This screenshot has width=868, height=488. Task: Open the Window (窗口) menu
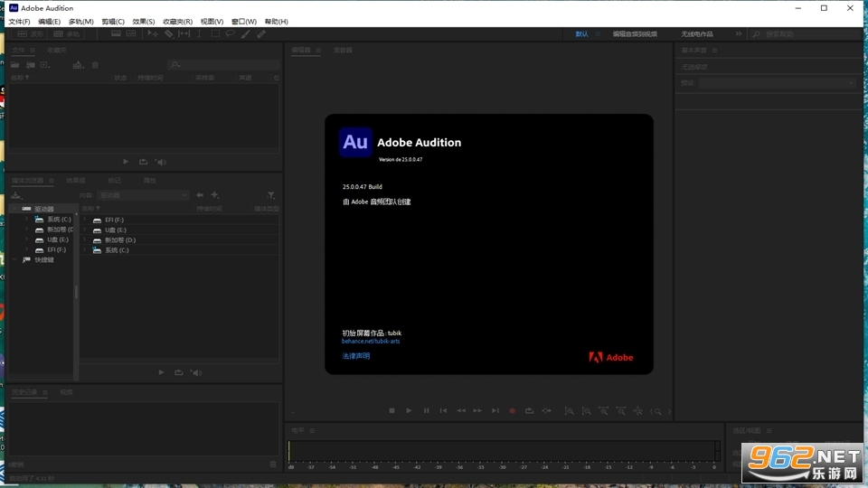click(x=243, y=22)
